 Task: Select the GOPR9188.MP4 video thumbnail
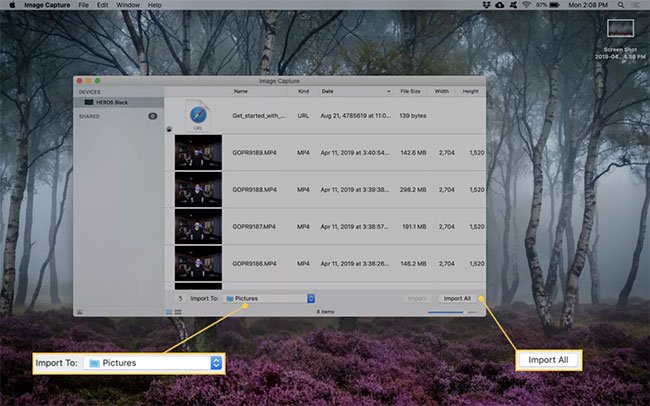[198, 190]
